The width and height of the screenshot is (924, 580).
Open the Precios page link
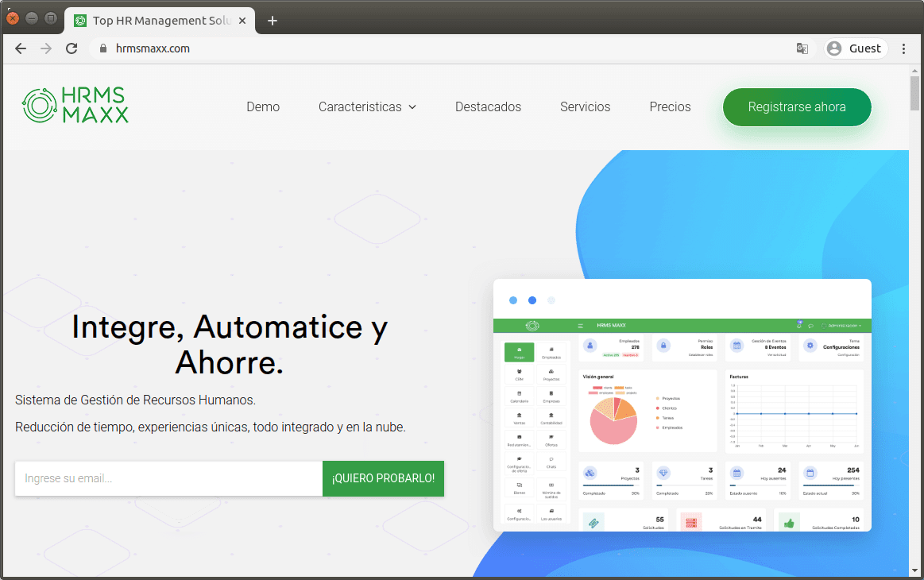click(x=670, y=106)
